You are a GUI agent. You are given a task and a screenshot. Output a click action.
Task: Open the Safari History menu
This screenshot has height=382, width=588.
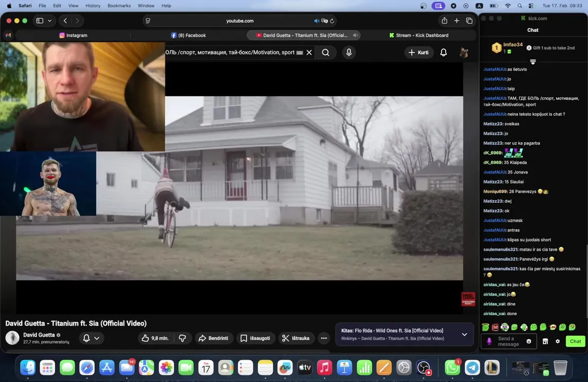click(93, 6)
